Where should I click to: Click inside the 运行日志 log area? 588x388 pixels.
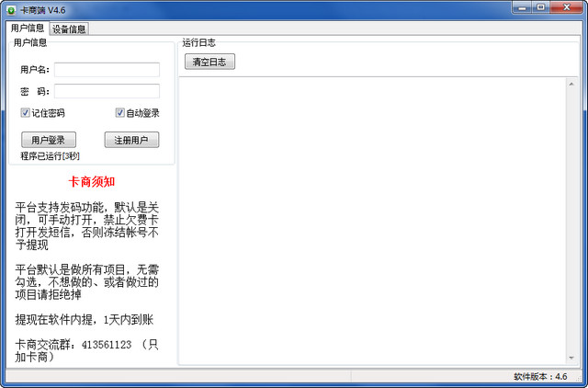[367, 221]
